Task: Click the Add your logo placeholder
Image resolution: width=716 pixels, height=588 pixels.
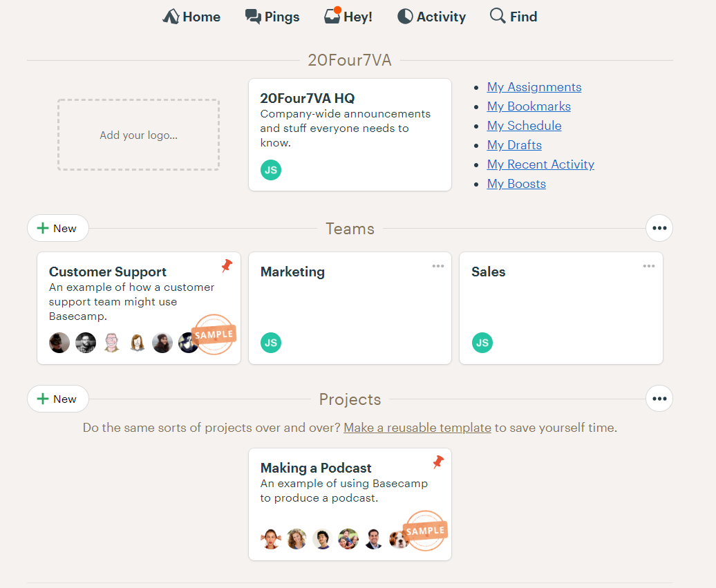Action: click(x=138, y=135)
